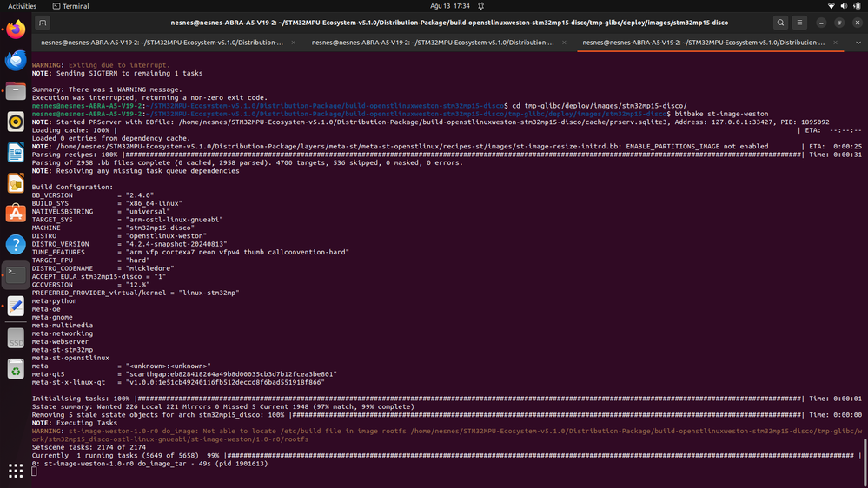Click the battery indicator icon
Screen dimensions: 868x488
pyautogui.click(x=857, y=6)
